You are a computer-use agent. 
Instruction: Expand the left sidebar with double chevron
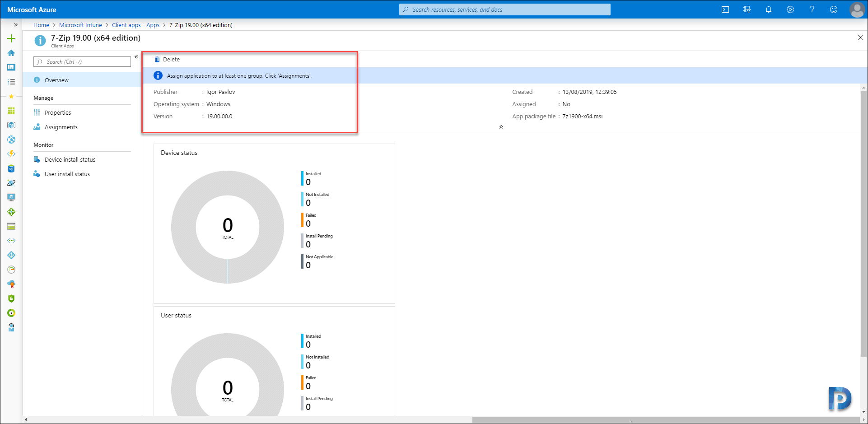tap(15, 25)
